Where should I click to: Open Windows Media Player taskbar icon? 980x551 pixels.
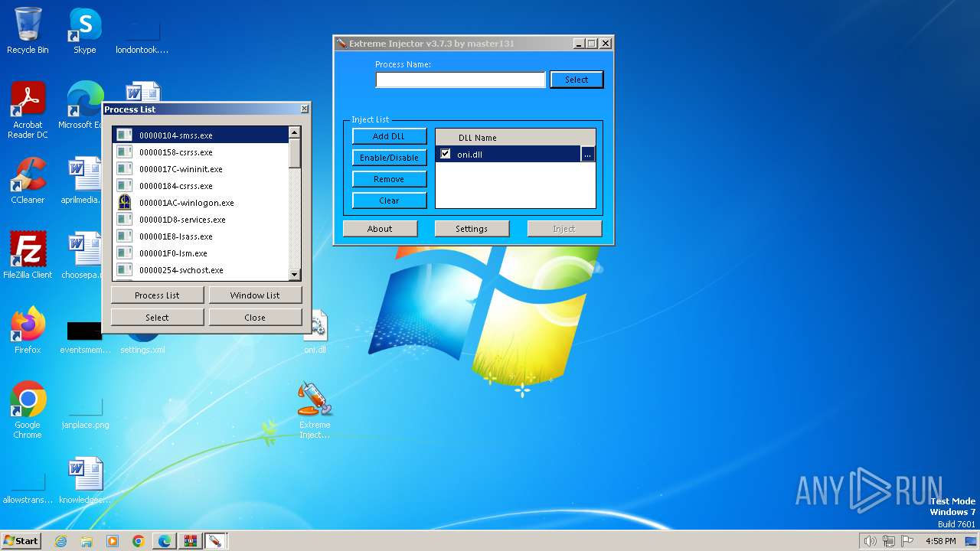click(x=113, y=541)
